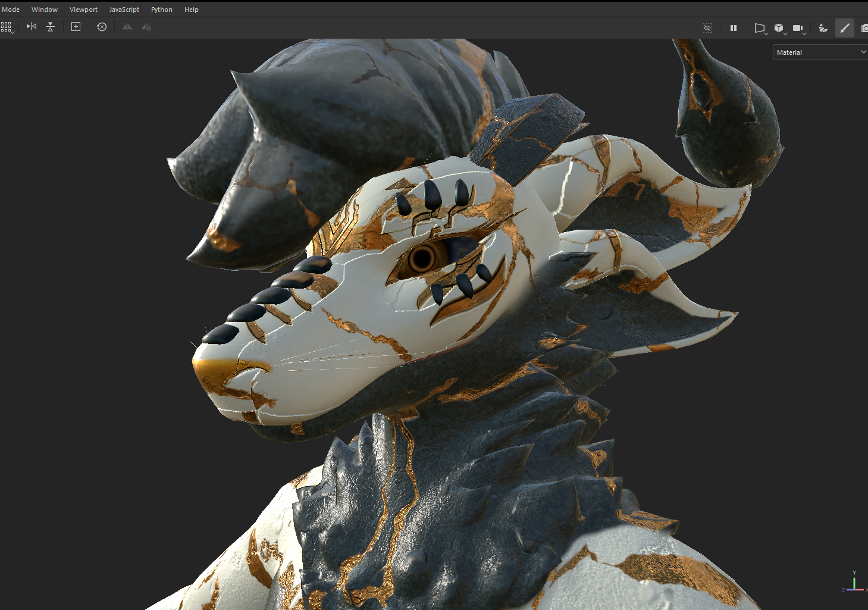The image size is (868, 610).
Task: Toggle the horizontal mirror symmetry icon
Action: click(32, 27)
